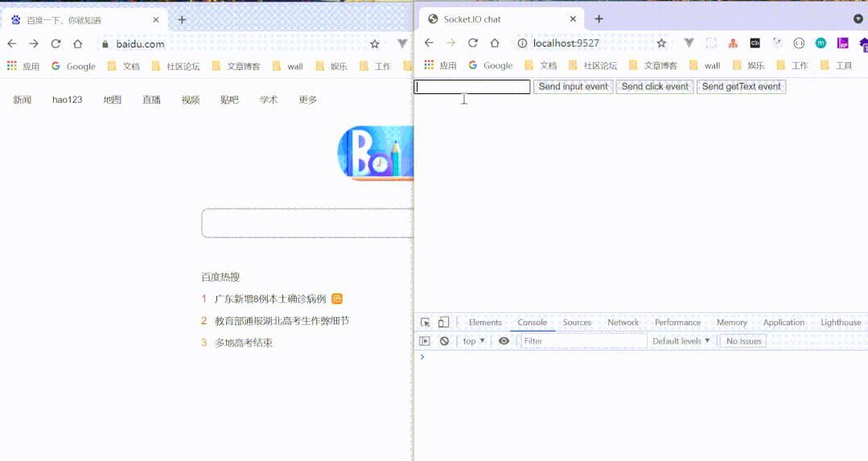Switch to the Sources tab
The width and height of the screenshot is (868, 461).
[578, 323]
